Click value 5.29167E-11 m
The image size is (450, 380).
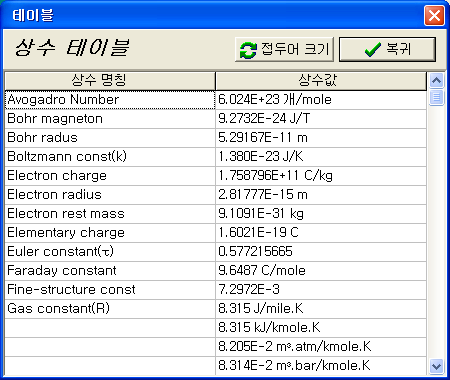(x=321, y=138)
